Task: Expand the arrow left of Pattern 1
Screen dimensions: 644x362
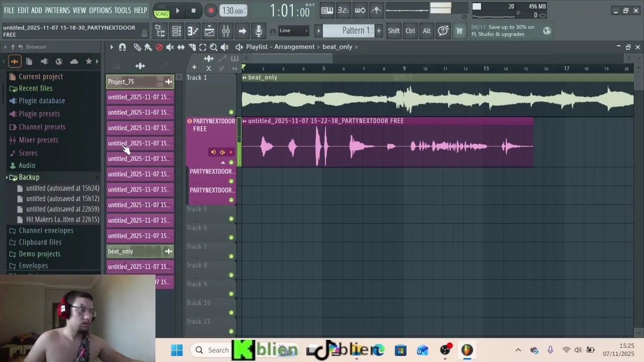Action: (x=318, y=31)
